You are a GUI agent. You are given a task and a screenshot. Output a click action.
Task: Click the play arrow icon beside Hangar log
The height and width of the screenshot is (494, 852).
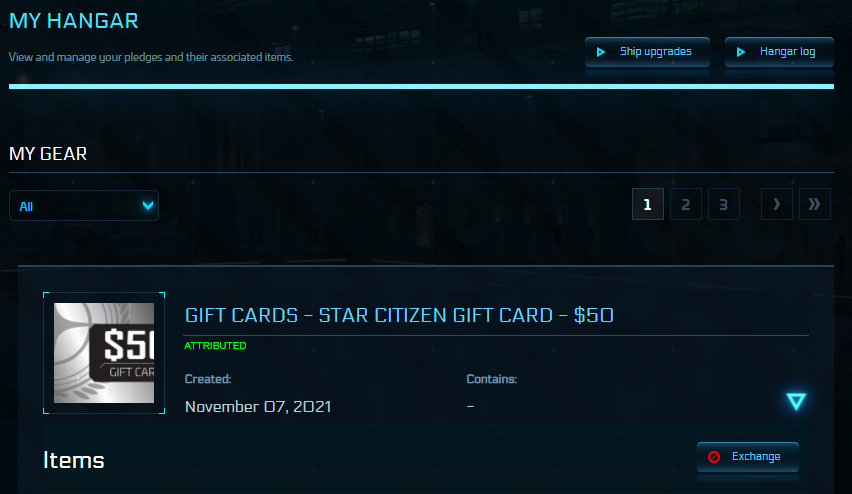click(x=741, y=52)
